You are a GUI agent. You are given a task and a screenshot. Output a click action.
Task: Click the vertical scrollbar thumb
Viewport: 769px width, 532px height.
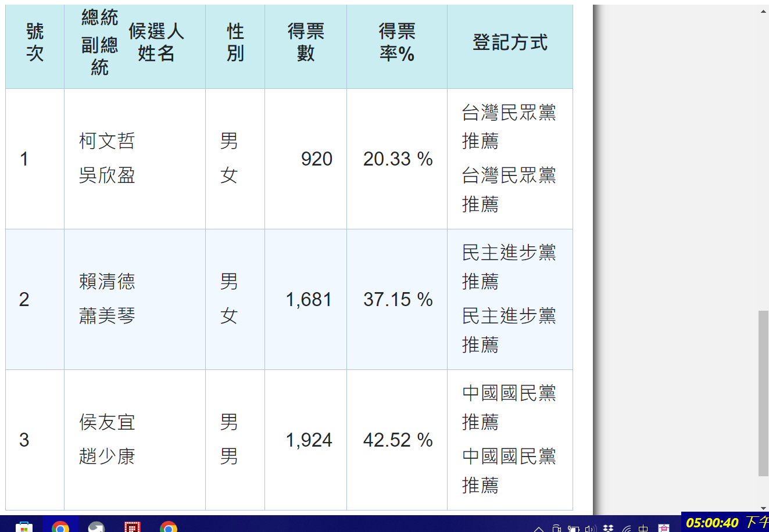[x=764, y=394]
